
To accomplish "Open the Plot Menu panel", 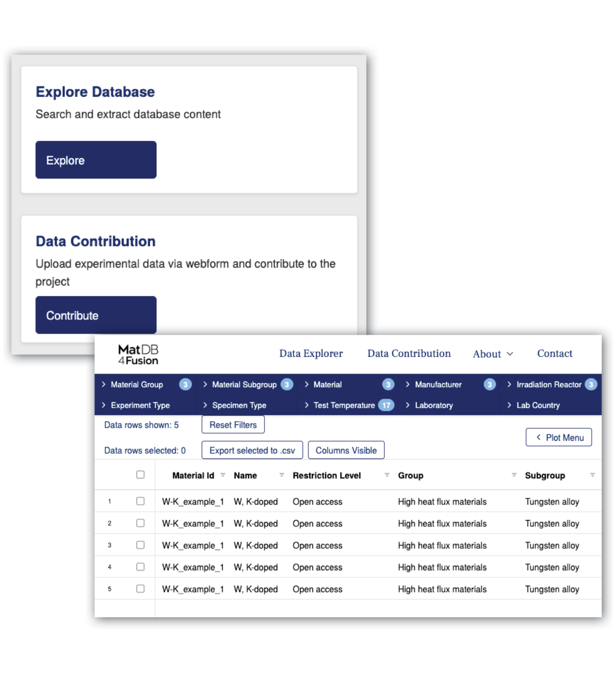I will coord(559,438).
